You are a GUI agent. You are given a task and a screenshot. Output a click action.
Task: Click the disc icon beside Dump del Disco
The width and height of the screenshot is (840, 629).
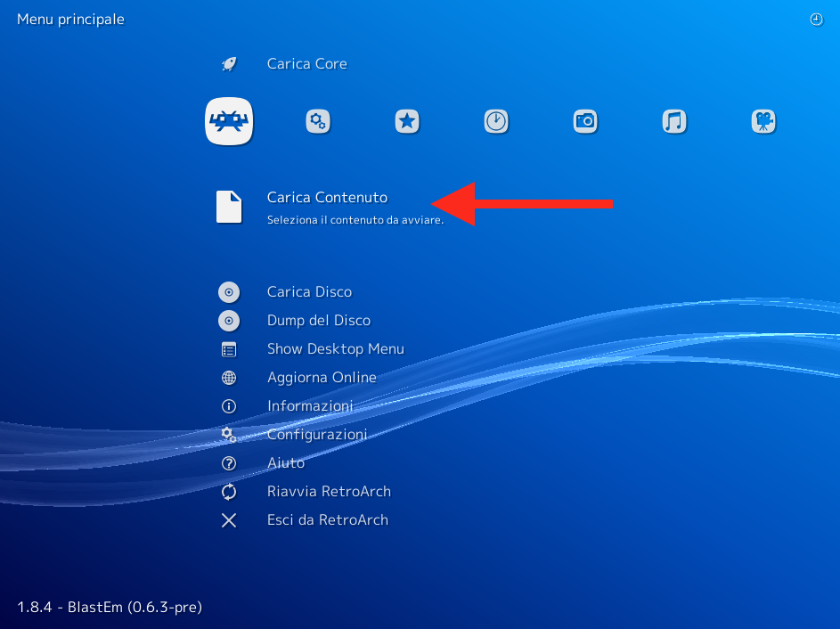[229, 321]
